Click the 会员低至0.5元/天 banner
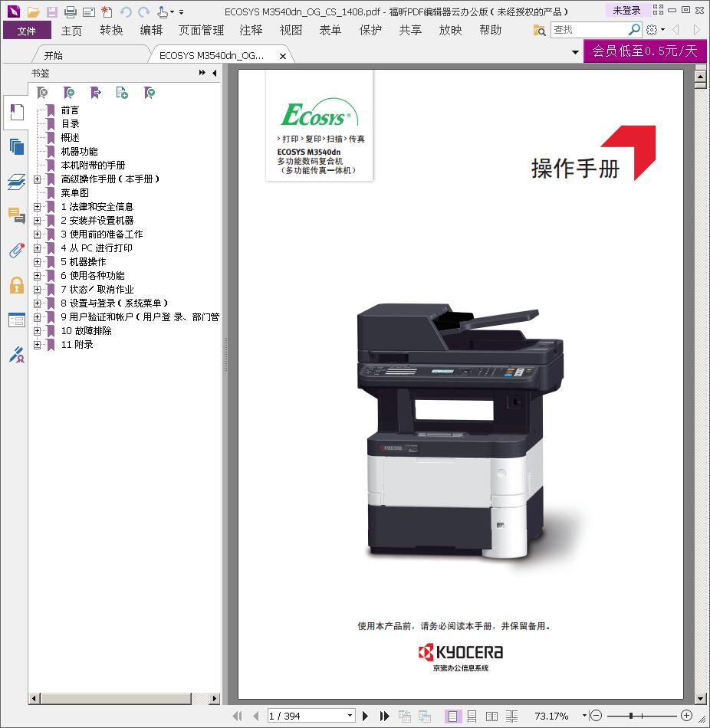Viewport: 710px width, 728px height. (x=645, y=51)
